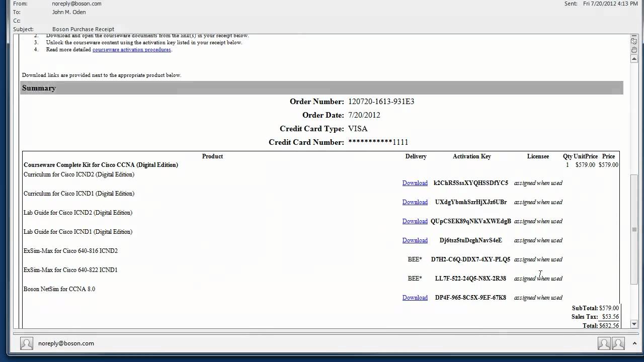Click ExSim-Max for Cisco 640-822 ICND1

(x=70, y=270)
